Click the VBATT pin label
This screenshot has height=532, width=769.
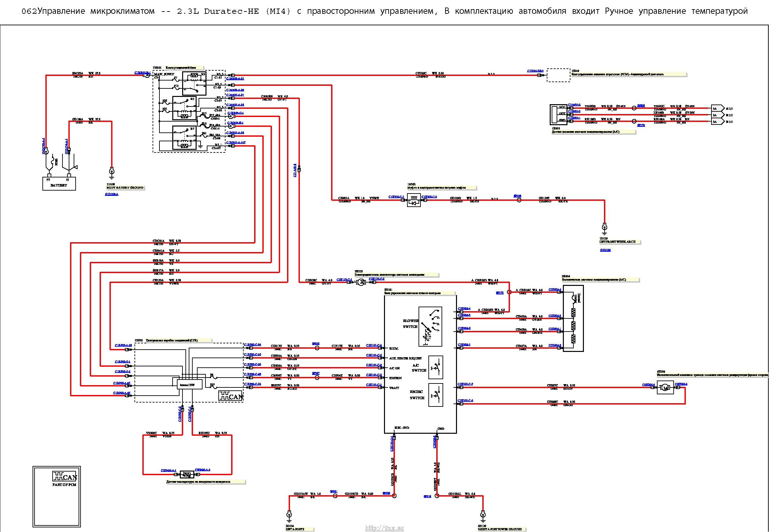click(394, 388)
